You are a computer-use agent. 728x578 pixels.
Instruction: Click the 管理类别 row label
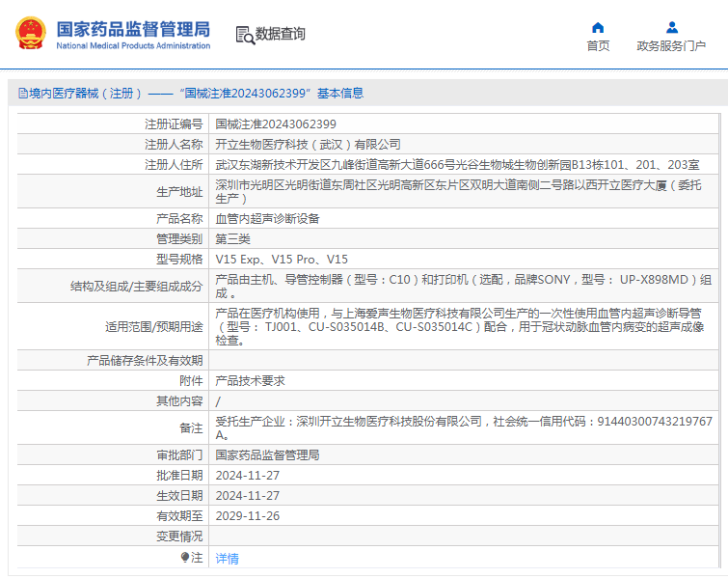(x=179, y=238)
